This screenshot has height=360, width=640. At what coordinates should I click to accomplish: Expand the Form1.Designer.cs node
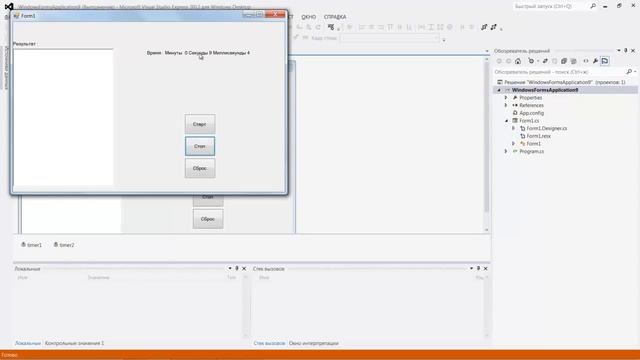tap(513, 128)
